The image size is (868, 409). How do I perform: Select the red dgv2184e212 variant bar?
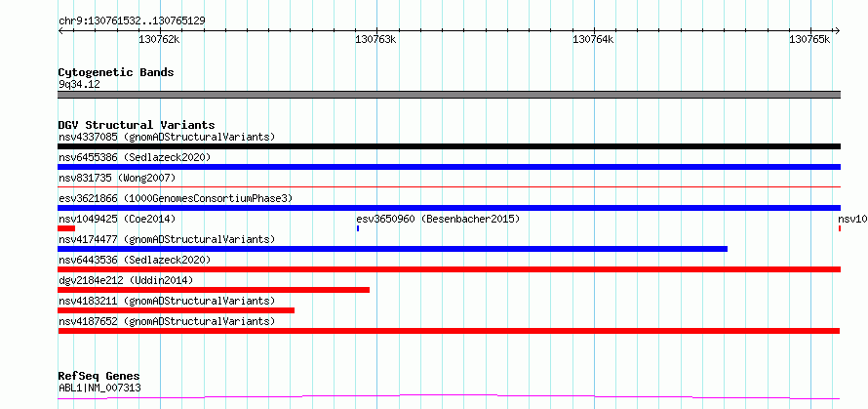click(214, 290)
